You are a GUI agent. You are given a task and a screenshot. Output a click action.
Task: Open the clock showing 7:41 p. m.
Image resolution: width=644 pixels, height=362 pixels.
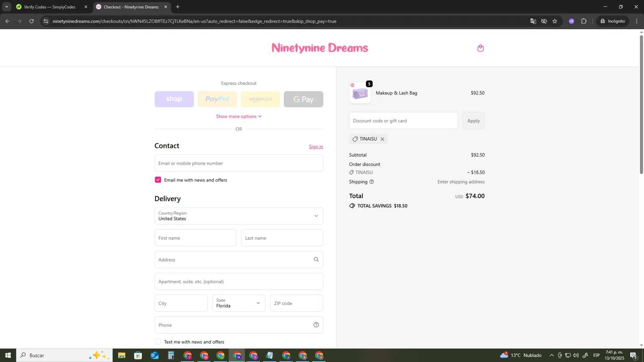click(x=614, y=355)
